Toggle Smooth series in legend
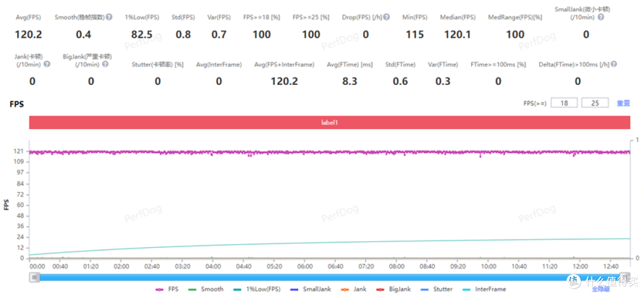Viewport: 644px width, 295px height. pyautogui.click(x=206, y=289)
